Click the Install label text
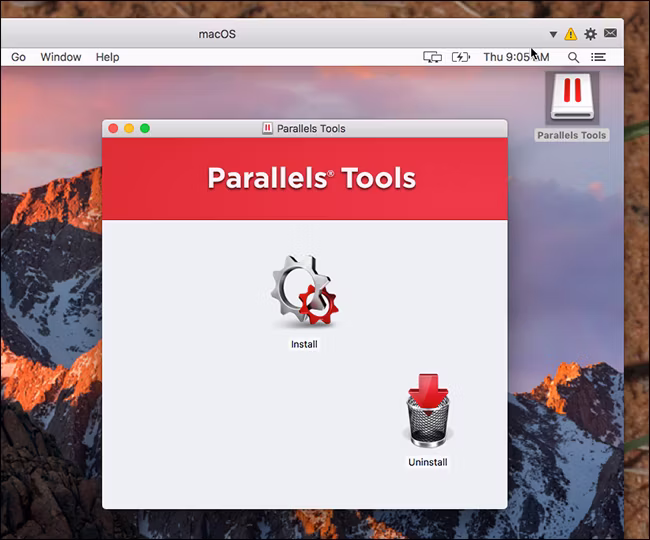Image resolution: width=650 pixels, height=540 pixels. pyautogui.click(x=304, y=344)
